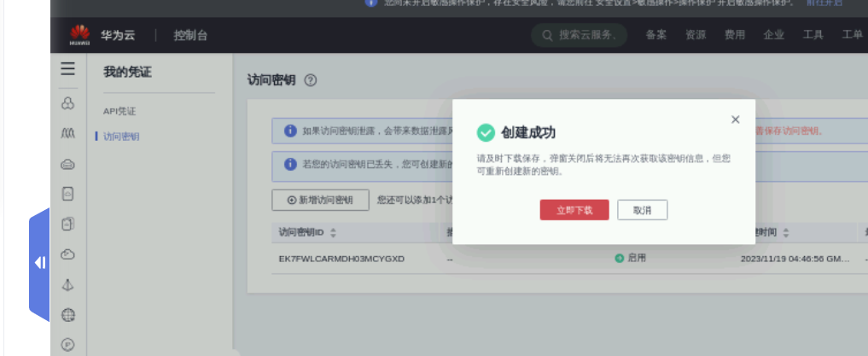Open the 备案 menu
The width and height of the screenshot is (868, 356).
(656, 35)
